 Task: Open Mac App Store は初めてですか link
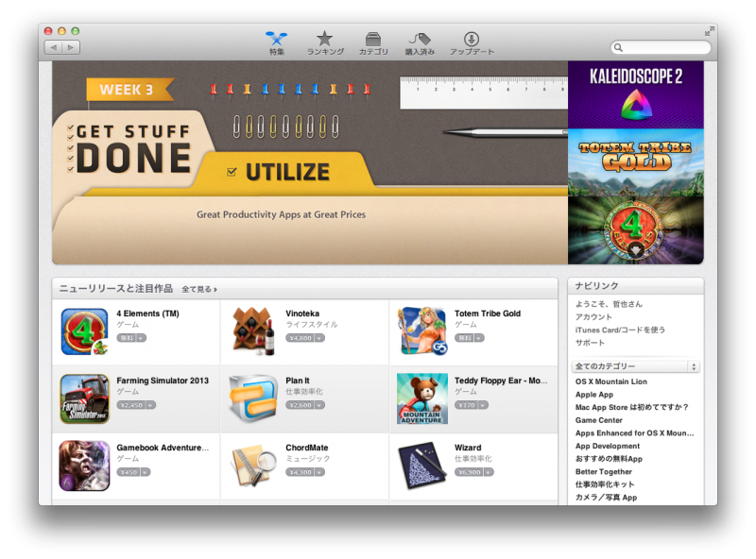631,407
